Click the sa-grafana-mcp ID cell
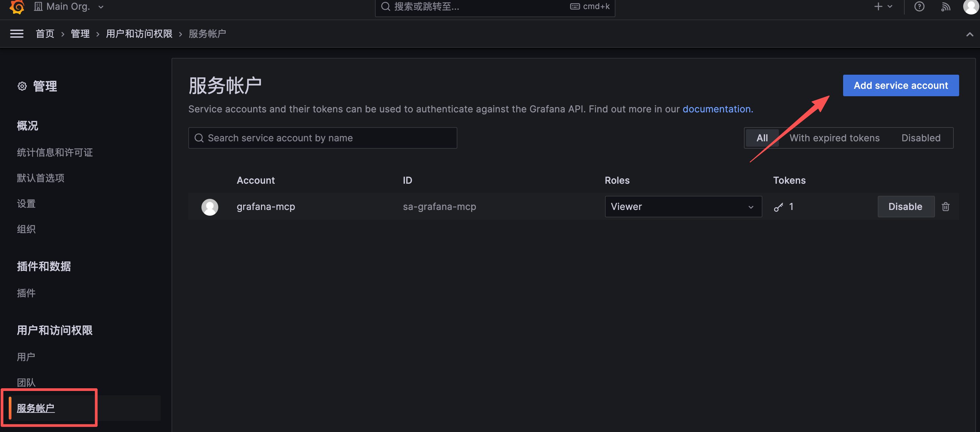Screen dimensions: 980x432 point(440,207)
